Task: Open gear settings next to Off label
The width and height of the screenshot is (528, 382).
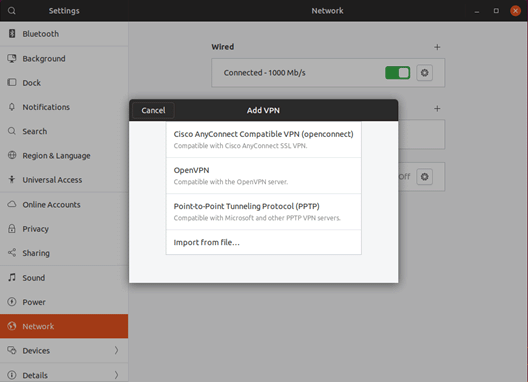Action: [x=424, y=177]
